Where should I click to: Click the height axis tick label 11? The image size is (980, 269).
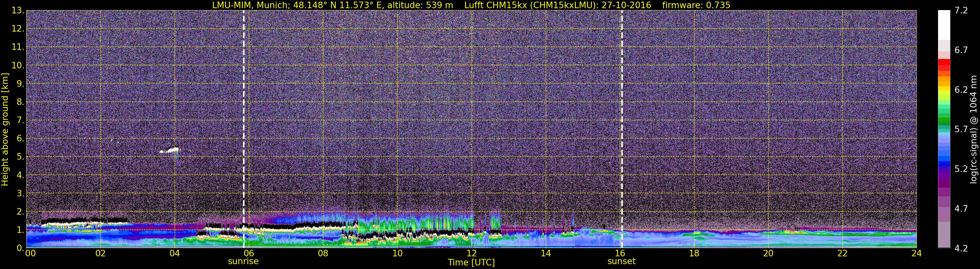(18, 47)
